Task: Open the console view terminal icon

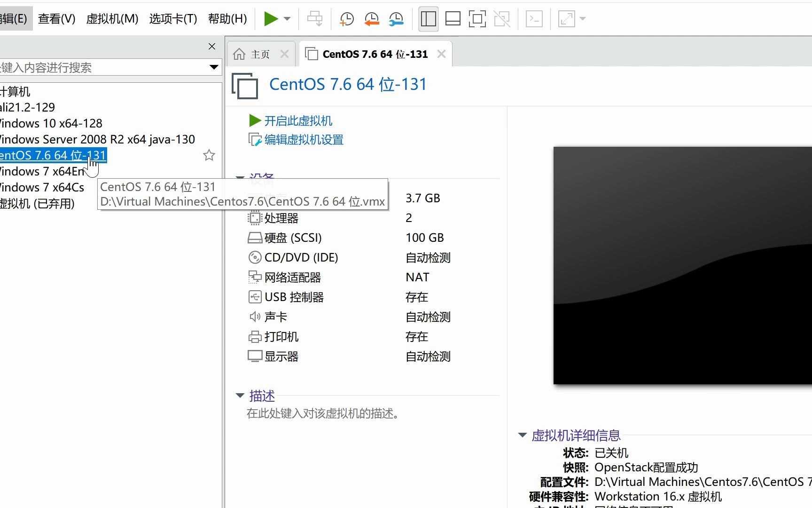Action: [534, 19]
